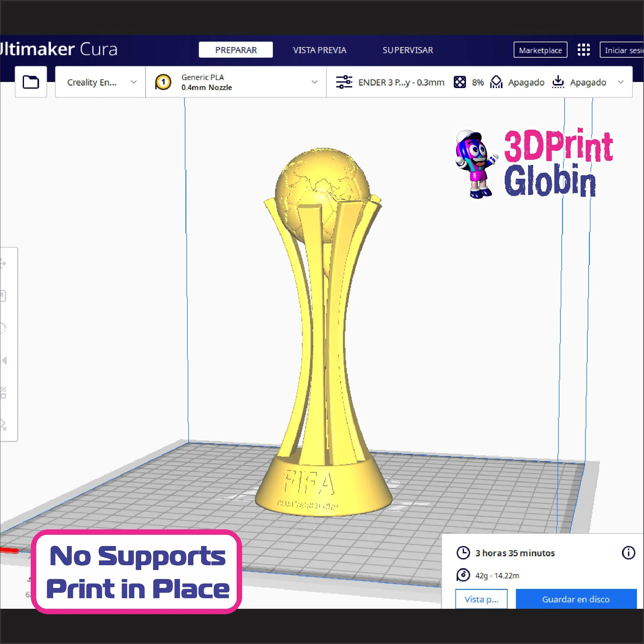Click the 0.4mm Nozzle label
The image size is (644, 644).
click(x=207, y=87)
